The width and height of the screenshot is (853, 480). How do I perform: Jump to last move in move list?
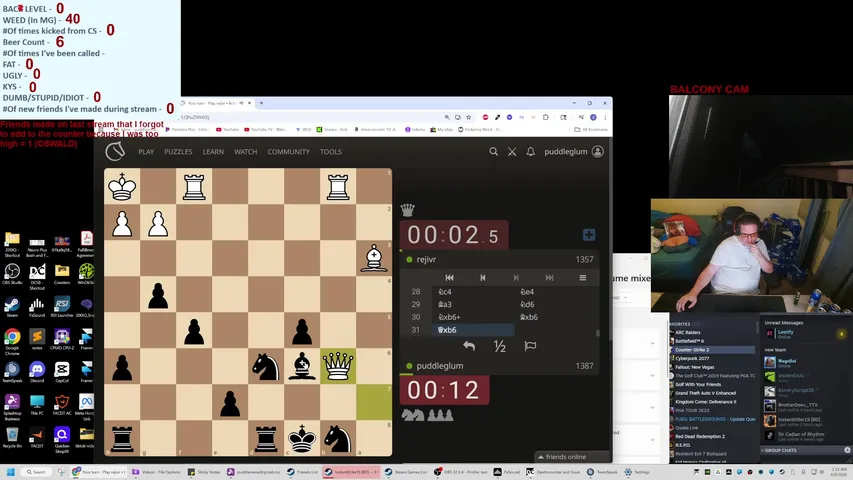coord(549,278)
